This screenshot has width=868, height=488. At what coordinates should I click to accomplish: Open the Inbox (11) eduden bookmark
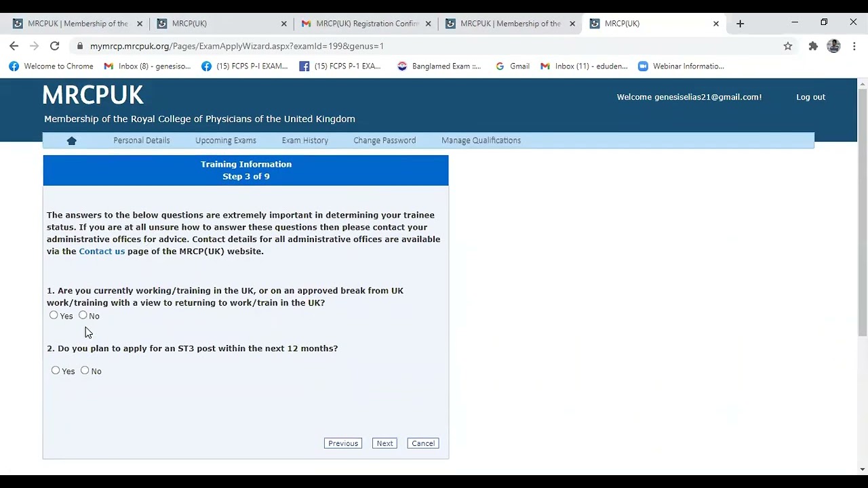pyautogui.click(x=584, y=66)
